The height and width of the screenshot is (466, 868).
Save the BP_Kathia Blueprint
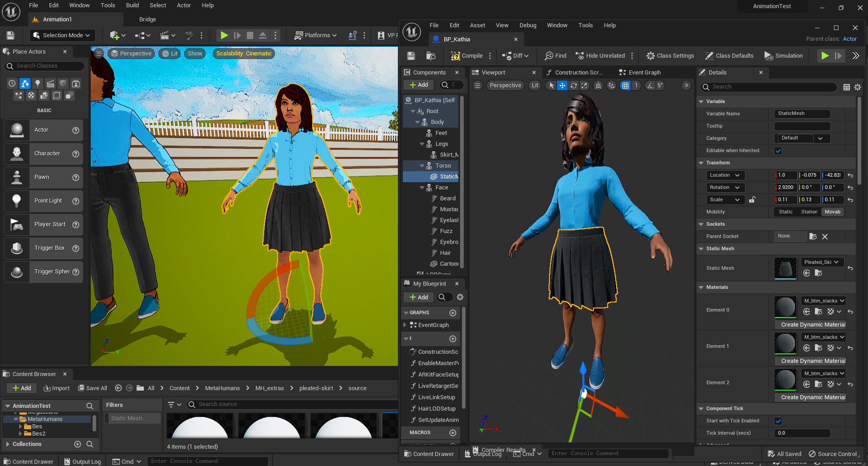click(410, 55)
